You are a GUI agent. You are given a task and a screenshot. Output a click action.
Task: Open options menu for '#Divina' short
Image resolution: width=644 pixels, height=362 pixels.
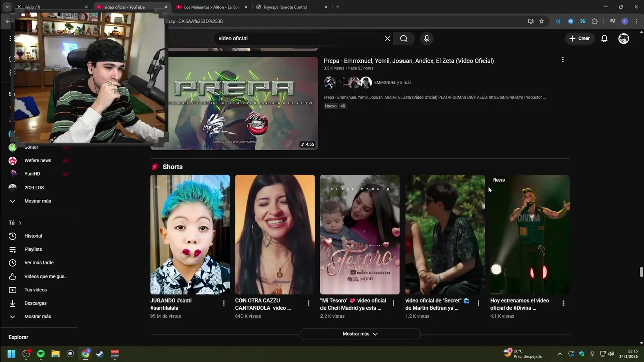(x=563, y=303)
